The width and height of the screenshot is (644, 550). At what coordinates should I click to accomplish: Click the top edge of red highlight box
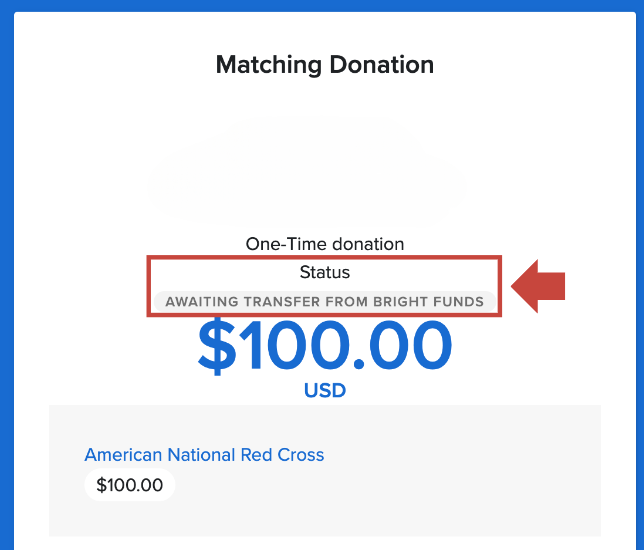point(324,258)
